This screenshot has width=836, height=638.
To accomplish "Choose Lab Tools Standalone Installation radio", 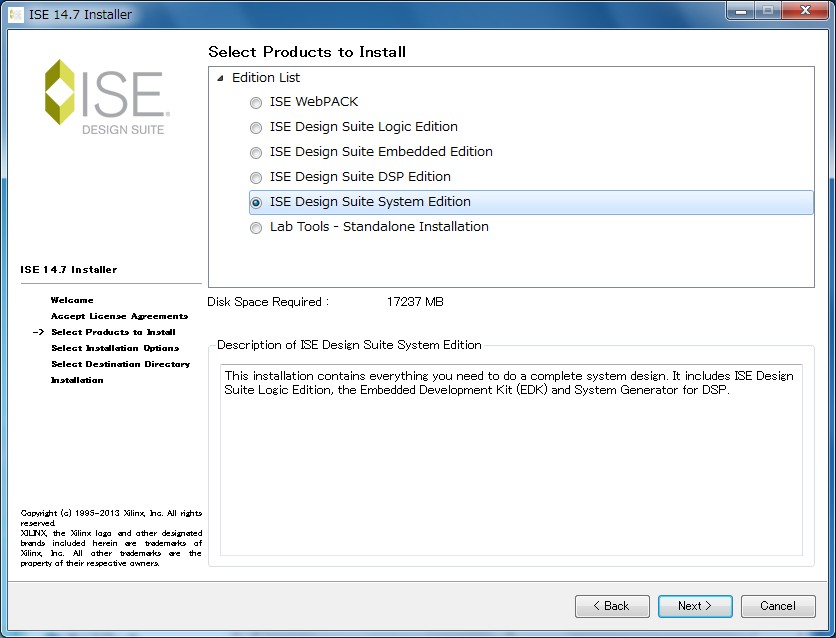I will (x=256, y=228).
